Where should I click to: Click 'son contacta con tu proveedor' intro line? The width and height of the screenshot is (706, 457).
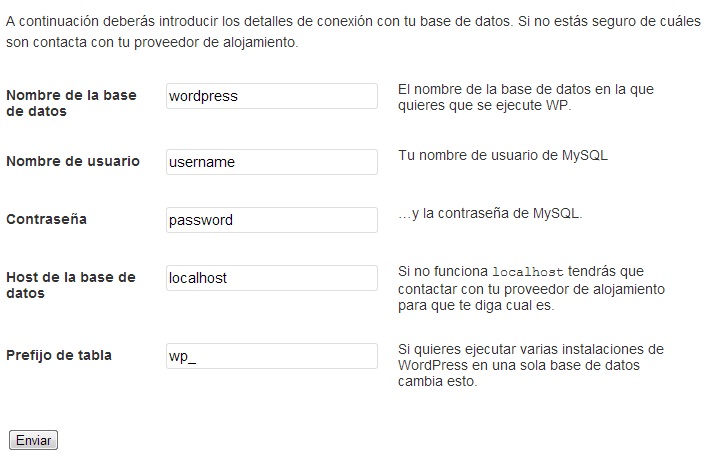pos(153,44)
